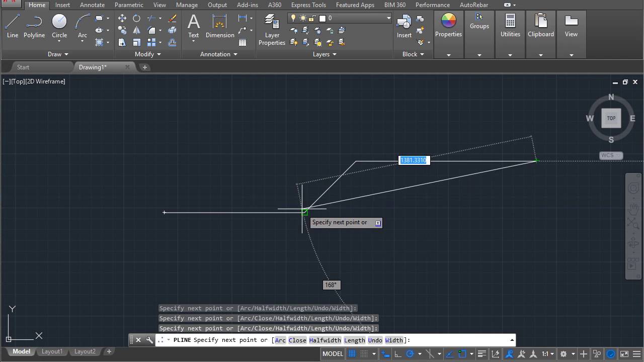
Task: Expand the Modify panel
Action: [148, 54]
